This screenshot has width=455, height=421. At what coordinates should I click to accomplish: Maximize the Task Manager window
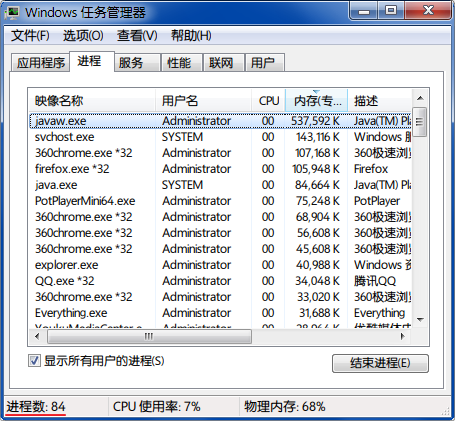tap(391, 11)
